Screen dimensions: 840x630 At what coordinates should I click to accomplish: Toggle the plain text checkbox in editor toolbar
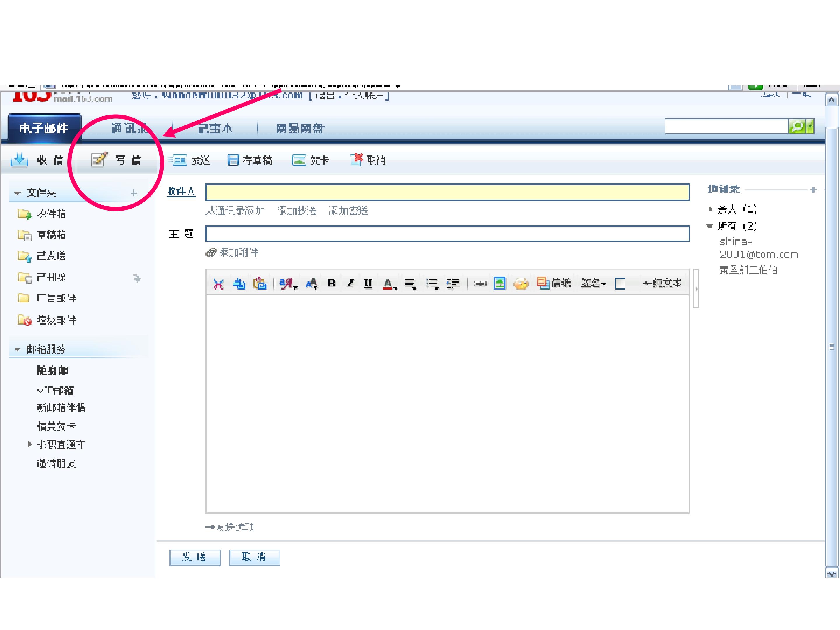point(620,284)
